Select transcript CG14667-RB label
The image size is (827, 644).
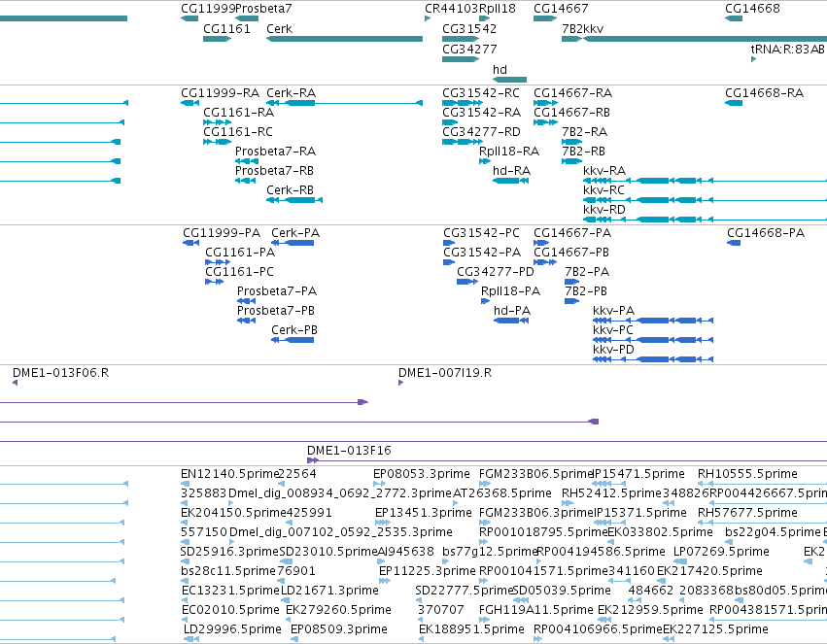pyautogui.click(x=571, y=113)
